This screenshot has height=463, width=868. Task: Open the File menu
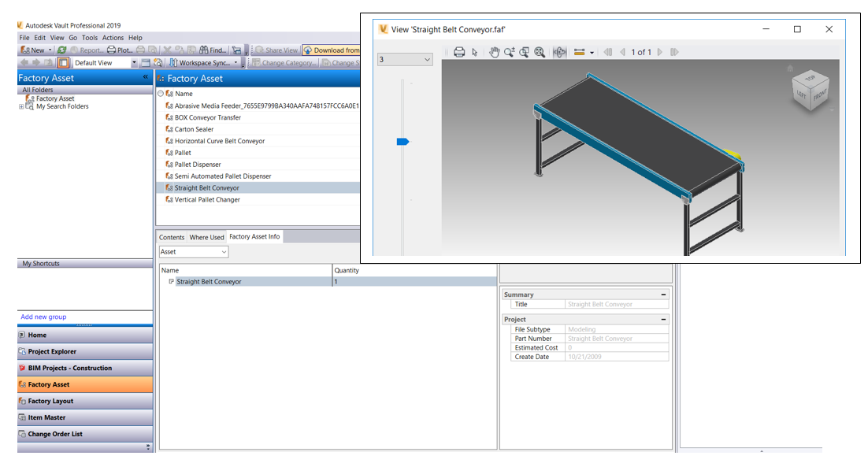pyautogui.click(x=24, y=38)
